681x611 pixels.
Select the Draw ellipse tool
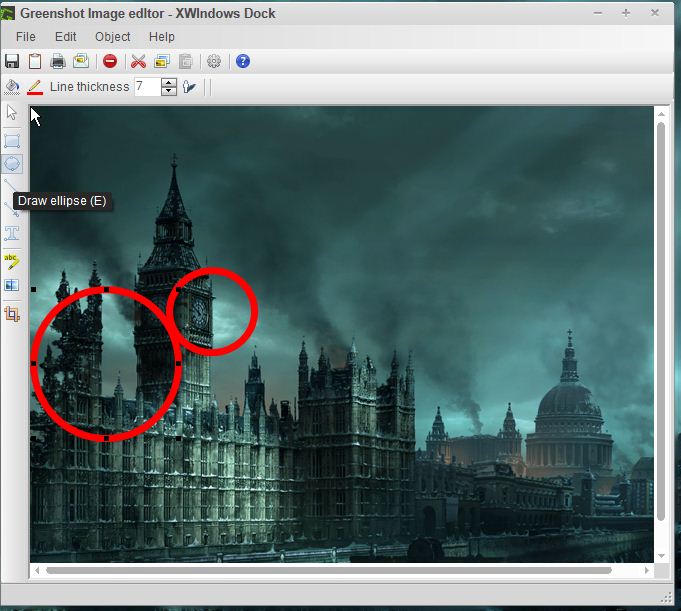12,164
